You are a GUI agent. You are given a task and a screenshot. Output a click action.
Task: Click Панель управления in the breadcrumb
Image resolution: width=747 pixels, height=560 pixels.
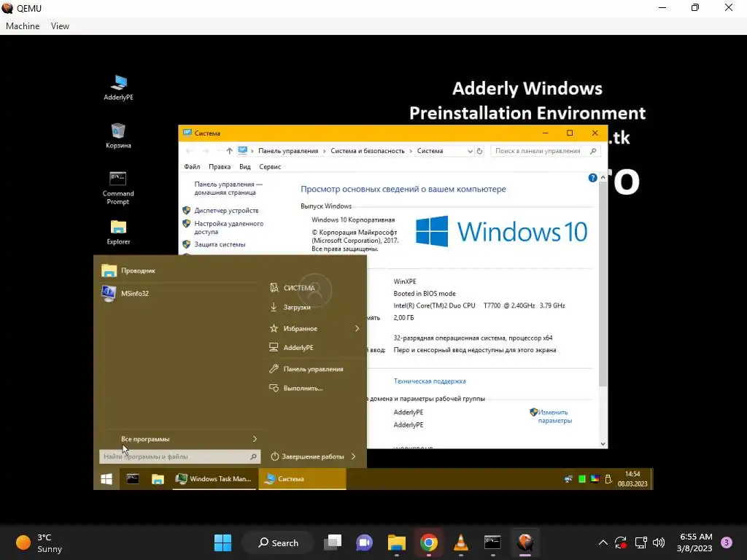pyautogui.click(x=287, y=151)
